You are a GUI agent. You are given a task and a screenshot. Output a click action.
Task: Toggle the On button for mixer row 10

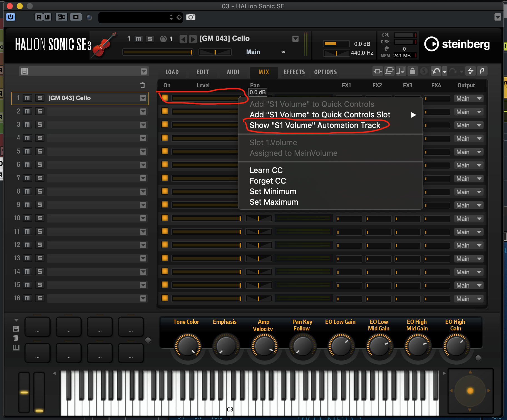pos(165,218)
